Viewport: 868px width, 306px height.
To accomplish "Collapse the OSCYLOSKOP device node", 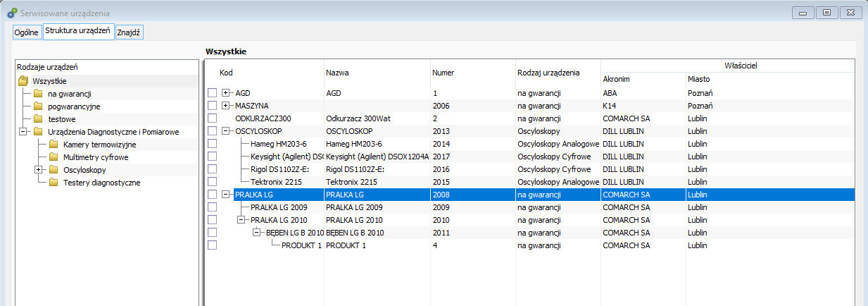I will point(226,131).
